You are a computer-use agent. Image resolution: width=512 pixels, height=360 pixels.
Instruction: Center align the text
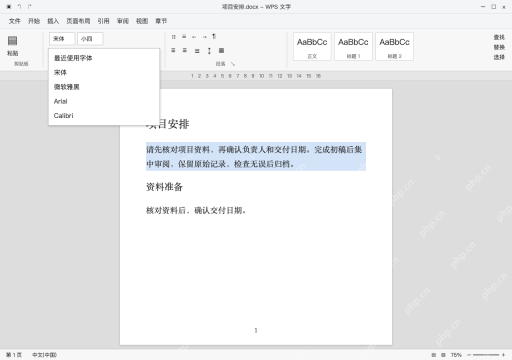pos(184,50)
